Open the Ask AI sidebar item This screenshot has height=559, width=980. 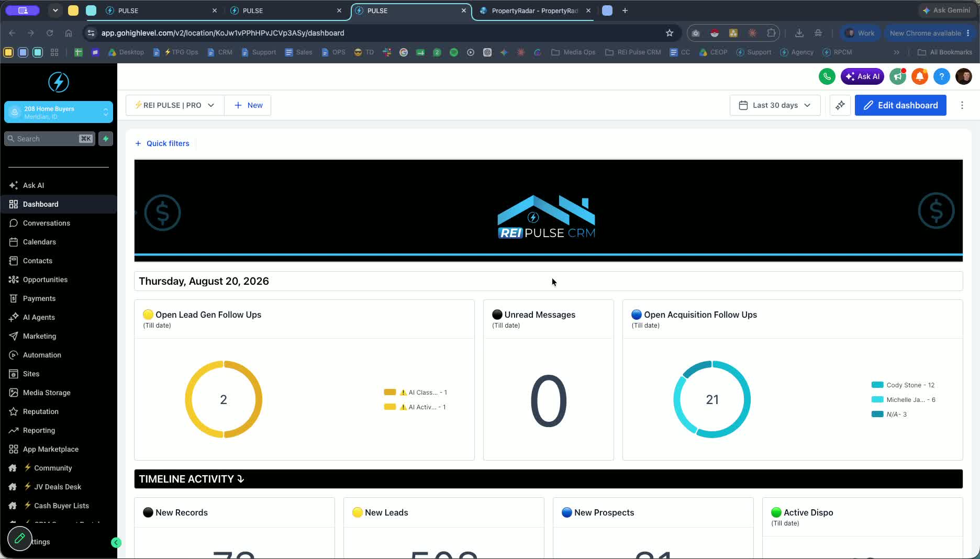33,185
